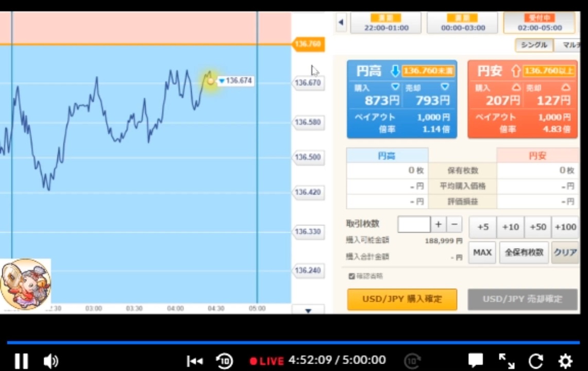Click the orange 136.760 target price label
Viewport: 588px width, 371px height.
pyautogui.click(x=308, y=44)
